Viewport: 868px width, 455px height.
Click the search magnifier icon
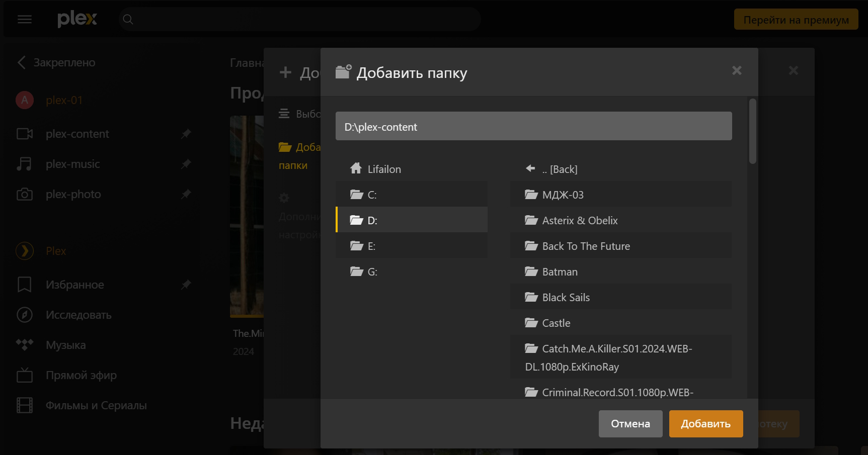coord(128,20)
